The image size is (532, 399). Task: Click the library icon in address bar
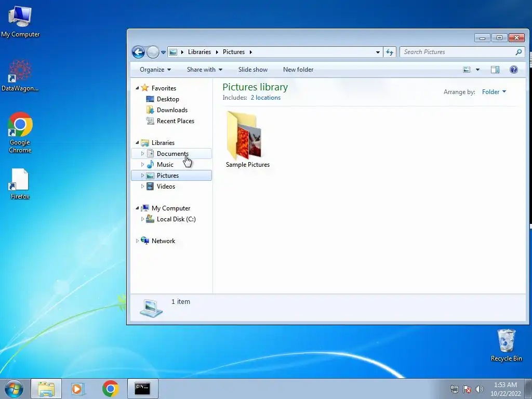tap(173, 52)
